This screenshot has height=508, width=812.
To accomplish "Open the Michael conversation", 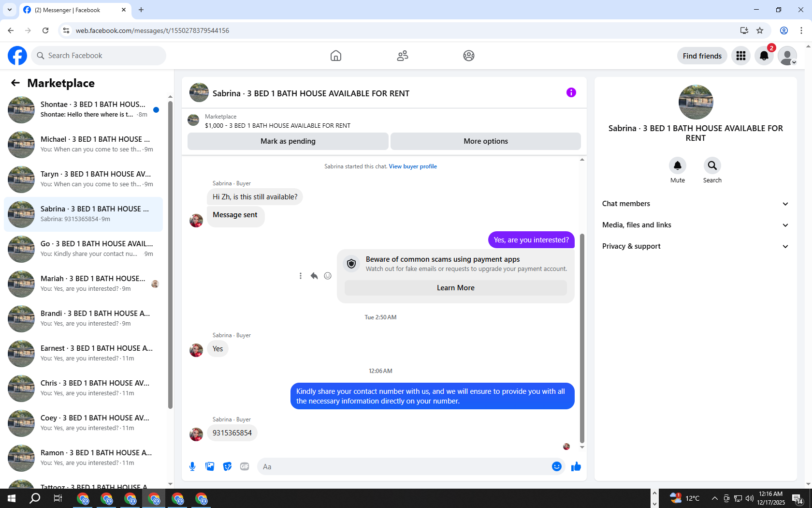I will (84, 144).
